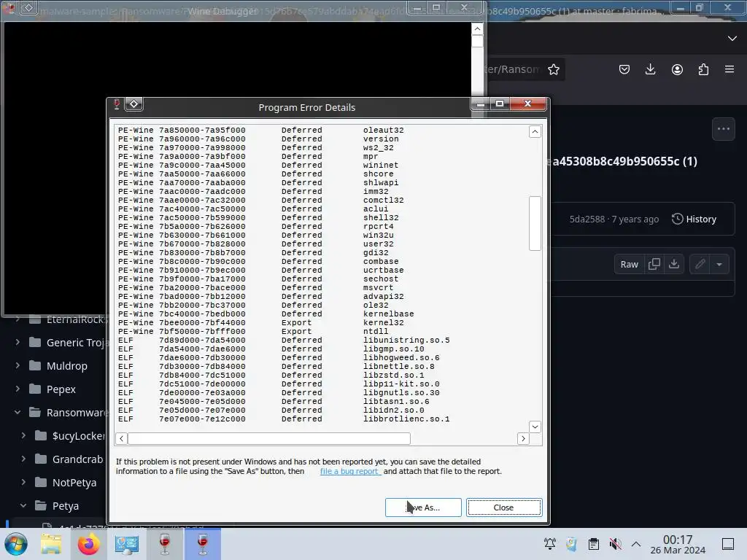The height and width of the screenshot is (560, 747).
Task: Switch to the active Wine taskbar entry
Action: click(203, 544)
